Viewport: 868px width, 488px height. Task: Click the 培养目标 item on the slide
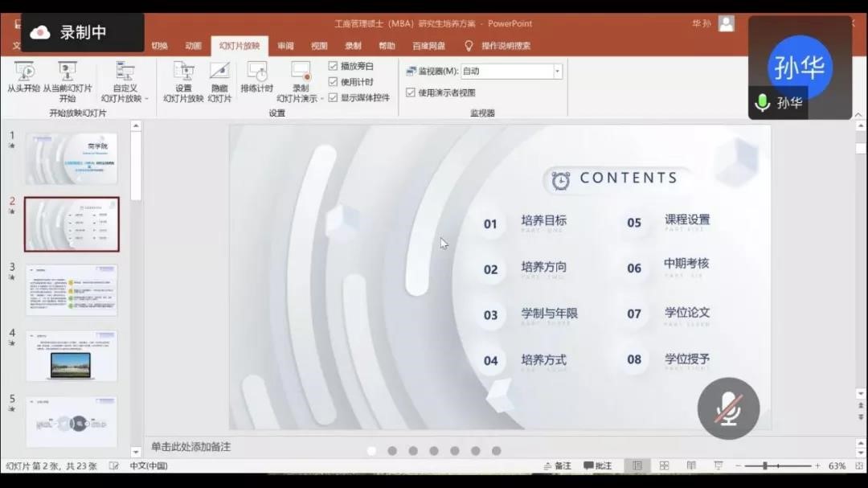point(543,220)
